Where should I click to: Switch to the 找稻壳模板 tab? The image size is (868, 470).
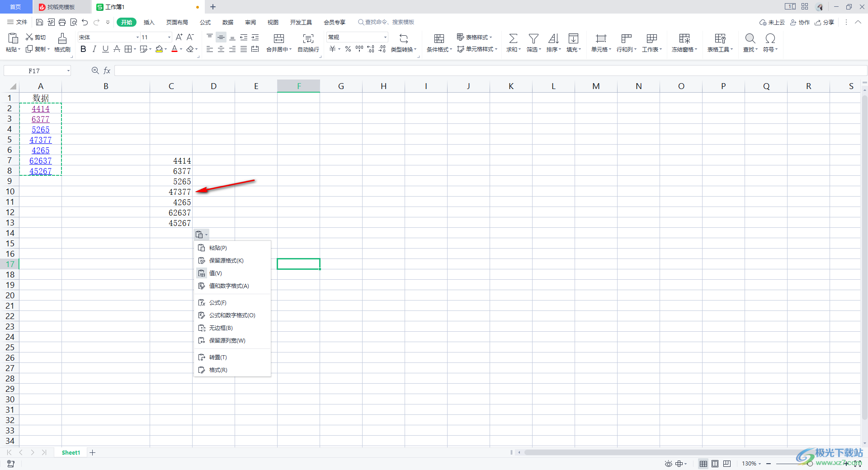click(61, 7)
